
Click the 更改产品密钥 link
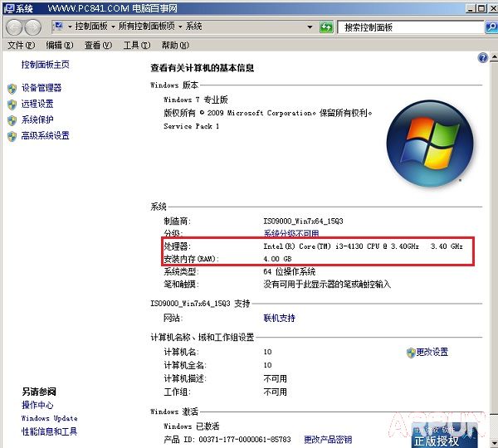pos(328,440)
